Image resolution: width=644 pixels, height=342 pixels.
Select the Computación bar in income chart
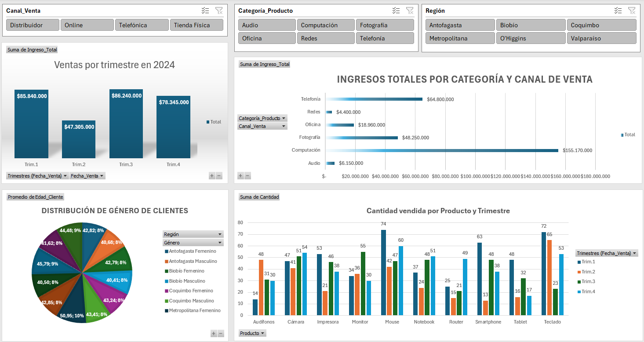(x=440, y=150)
